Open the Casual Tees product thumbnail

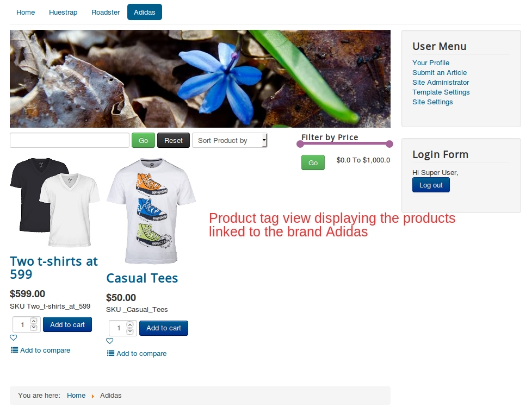coord(151,211)
